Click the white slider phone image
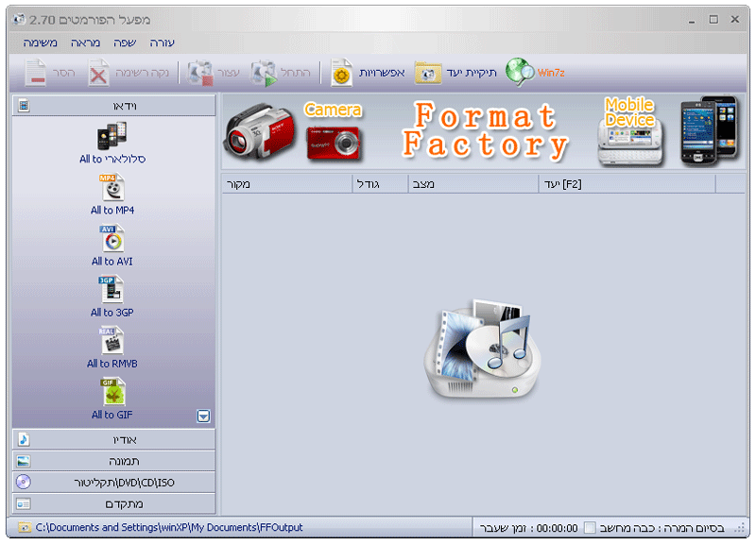 (x=630, y=144)
